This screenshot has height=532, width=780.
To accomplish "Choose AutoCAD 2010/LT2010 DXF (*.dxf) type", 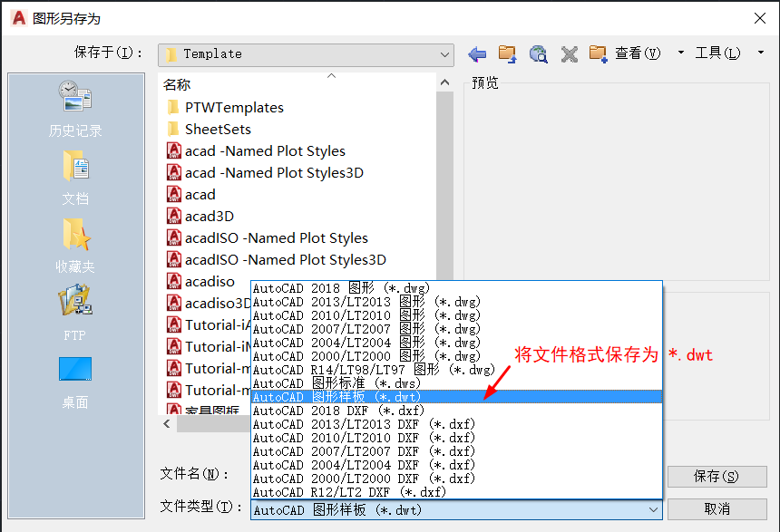I will click(x=456, y=438).
